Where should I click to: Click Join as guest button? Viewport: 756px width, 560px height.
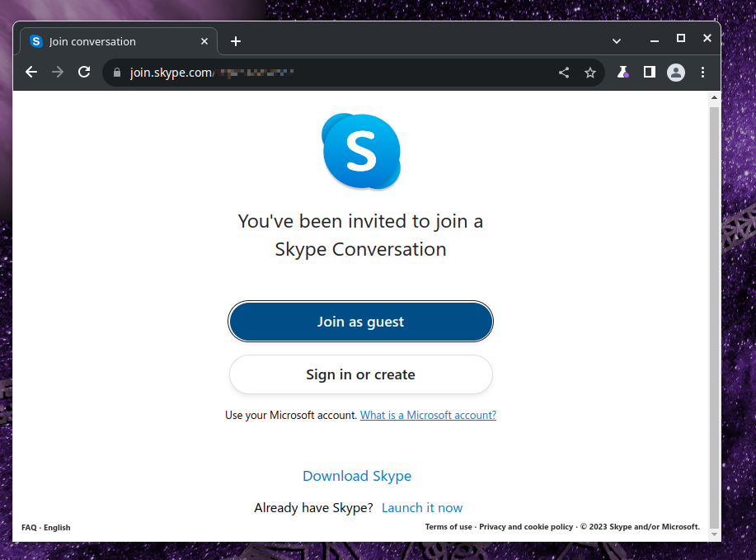point(360,322)
